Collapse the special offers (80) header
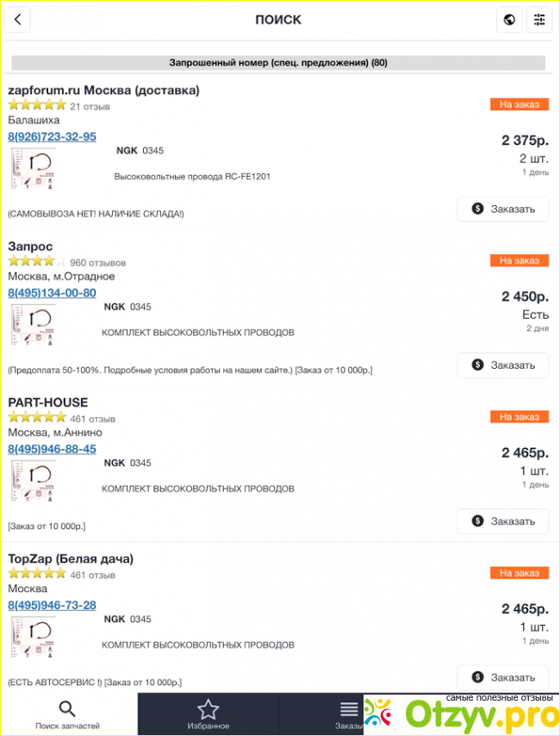 point(278,63)
